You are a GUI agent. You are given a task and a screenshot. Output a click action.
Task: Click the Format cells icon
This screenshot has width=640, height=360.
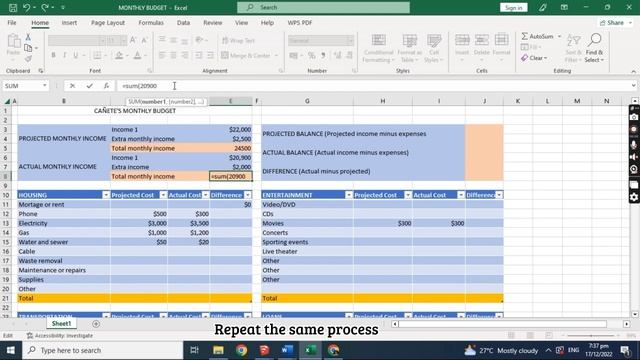click(x=501, y=40)
